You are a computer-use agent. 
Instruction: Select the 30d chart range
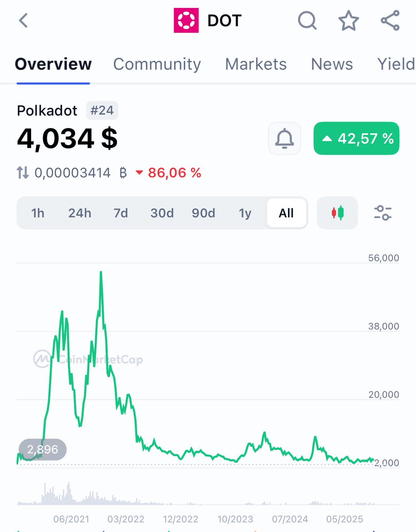coord(162,213)
